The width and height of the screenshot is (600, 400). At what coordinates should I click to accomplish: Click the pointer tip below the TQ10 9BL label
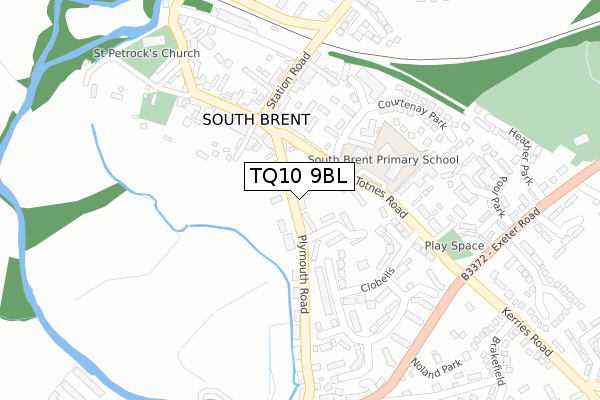click(299, 197)
